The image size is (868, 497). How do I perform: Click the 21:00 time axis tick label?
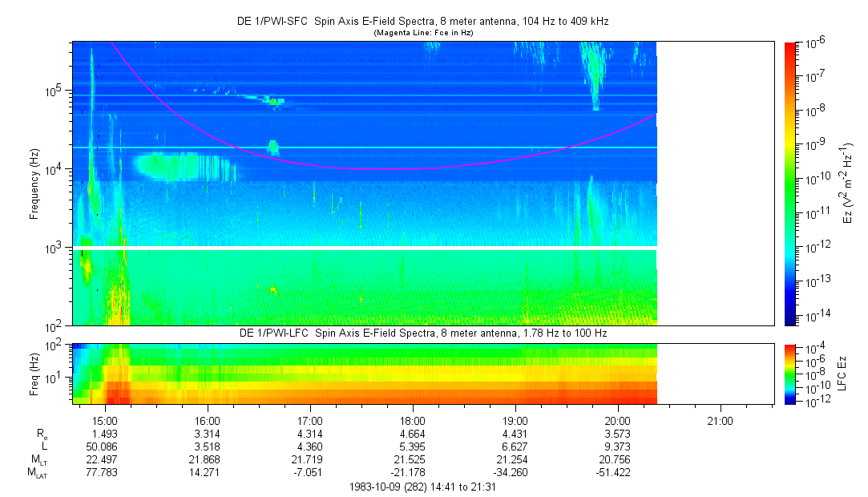[x=720, y=420]
